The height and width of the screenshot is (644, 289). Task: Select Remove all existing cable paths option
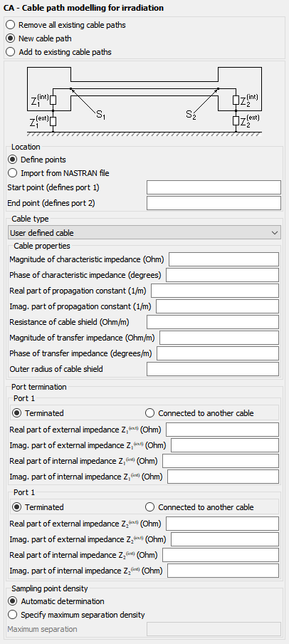66,25
